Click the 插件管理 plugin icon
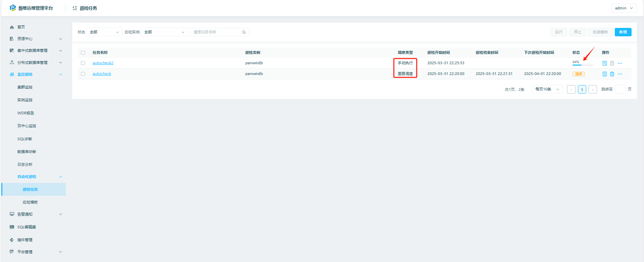 coord(12,240)
